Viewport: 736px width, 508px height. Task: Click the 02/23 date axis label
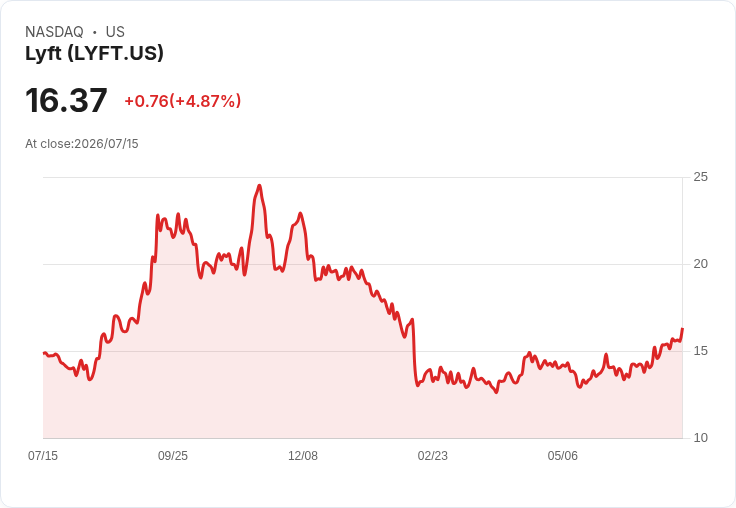point(432,455)
